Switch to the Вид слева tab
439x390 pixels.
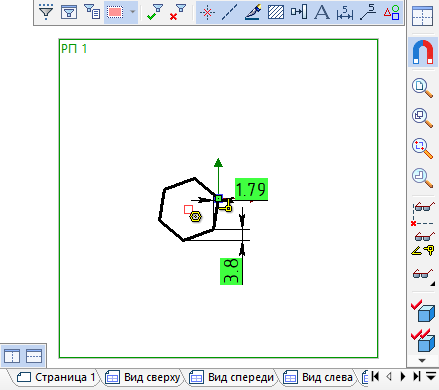[319, 377]
